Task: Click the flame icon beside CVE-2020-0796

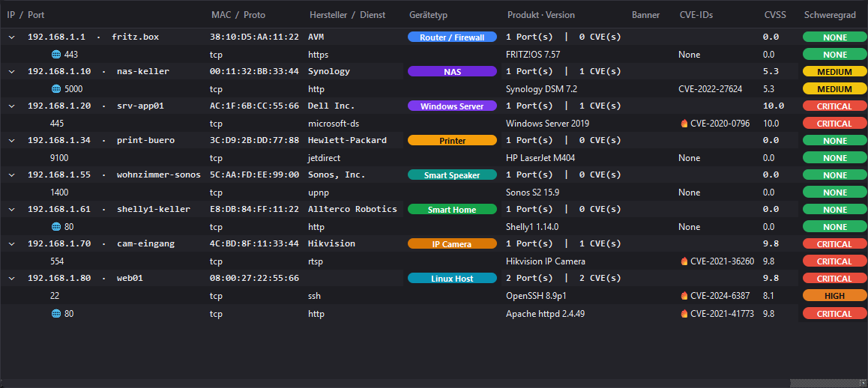Action: tap(684, 123)
